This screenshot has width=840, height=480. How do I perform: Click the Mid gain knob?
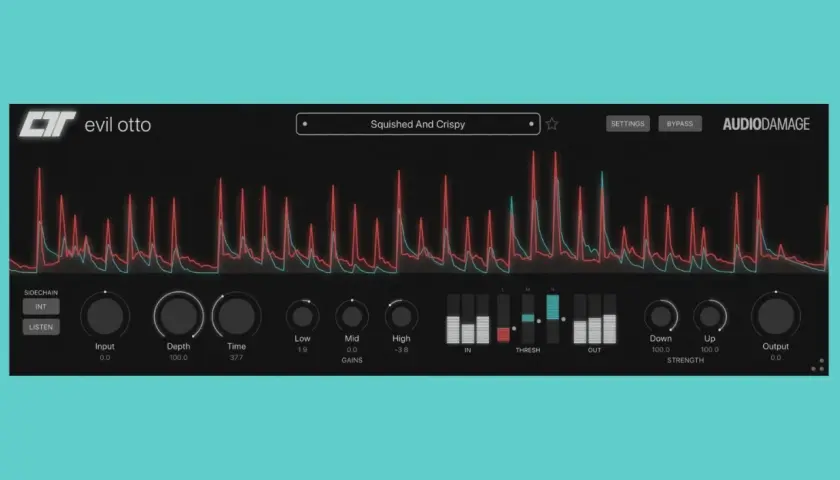pos(352,317)
